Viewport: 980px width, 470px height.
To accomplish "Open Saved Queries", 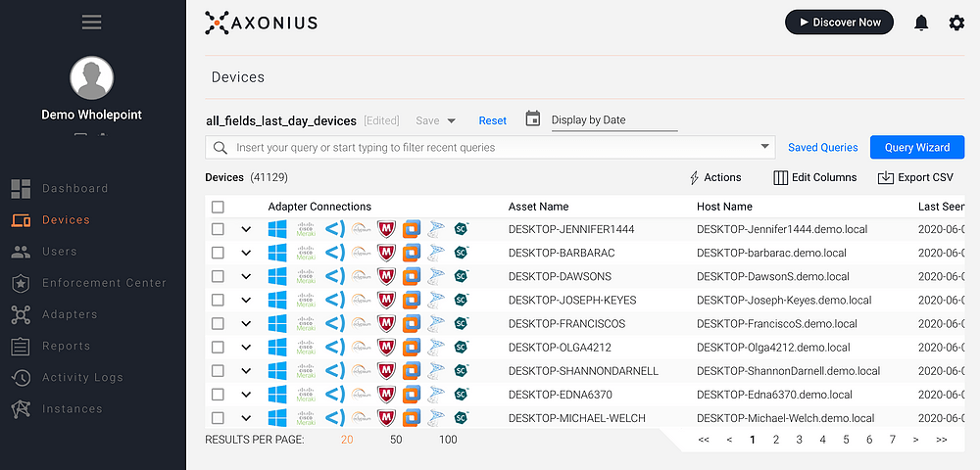I will pyautogui.click(x=822, y=147).
